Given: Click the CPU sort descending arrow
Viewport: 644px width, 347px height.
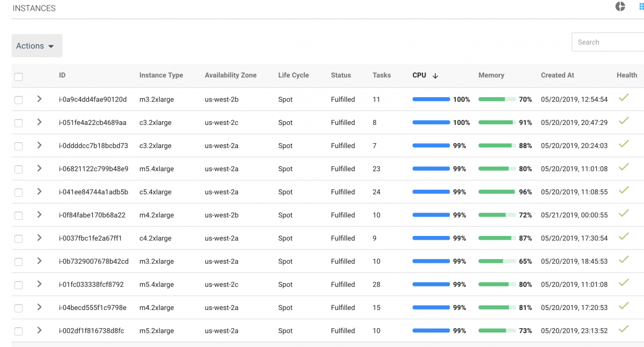Looking at the screenshot, I should [435, 76].
